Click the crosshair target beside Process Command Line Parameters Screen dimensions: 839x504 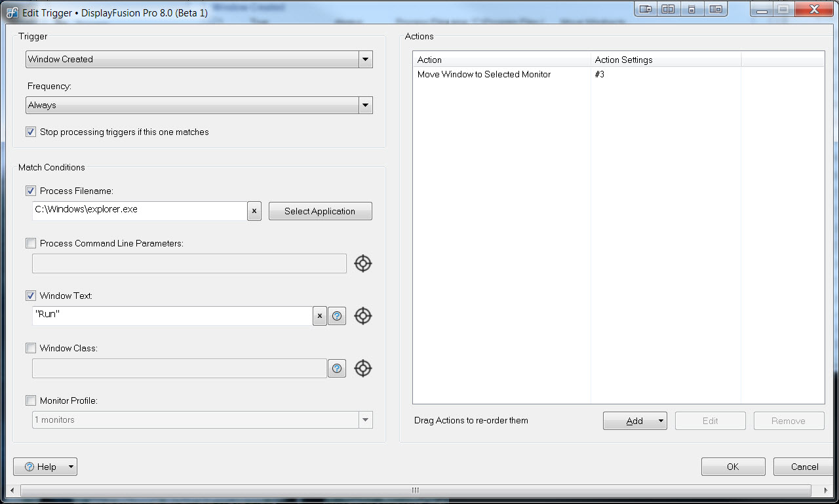[x=362, y=263]
